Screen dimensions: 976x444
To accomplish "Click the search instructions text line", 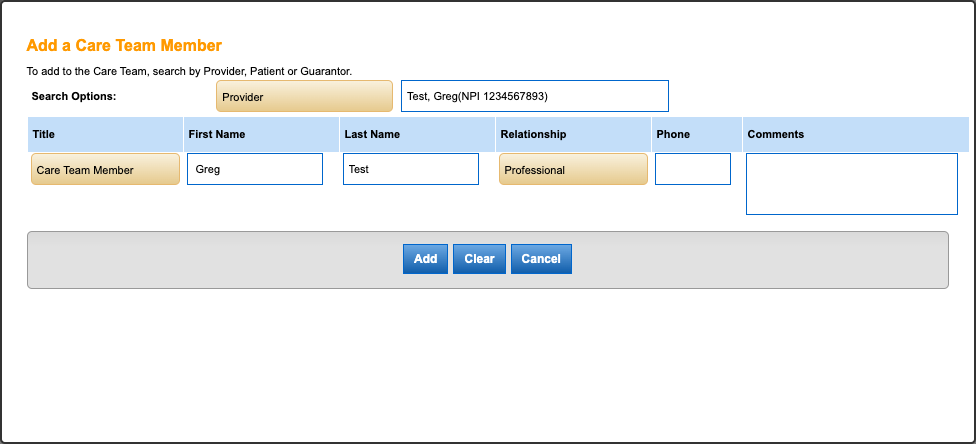I will tap(189, 71).
